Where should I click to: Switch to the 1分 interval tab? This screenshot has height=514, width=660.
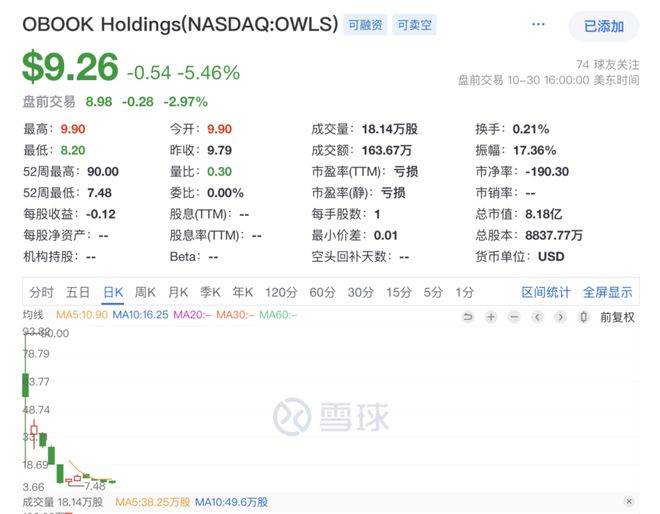point(464,292)
